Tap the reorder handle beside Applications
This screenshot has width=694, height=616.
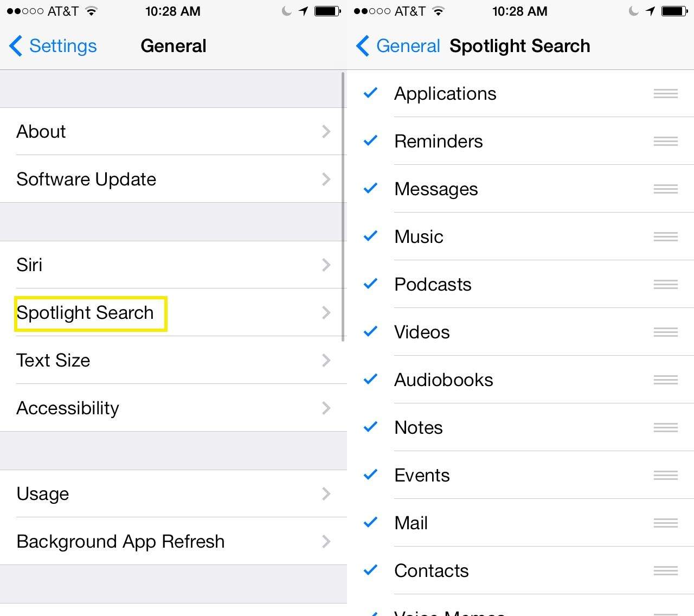pyautogui.click(x=665, y=94)
